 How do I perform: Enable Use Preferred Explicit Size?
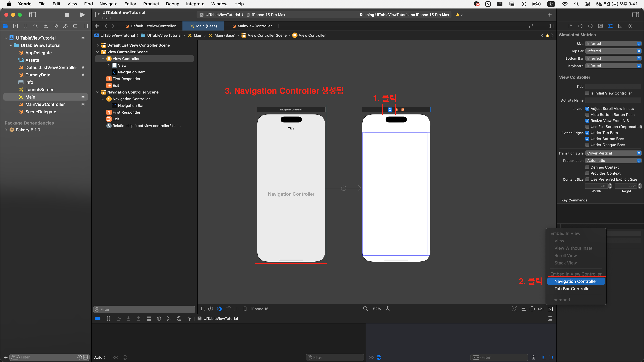pyautogui.click(x=587, y=179)
